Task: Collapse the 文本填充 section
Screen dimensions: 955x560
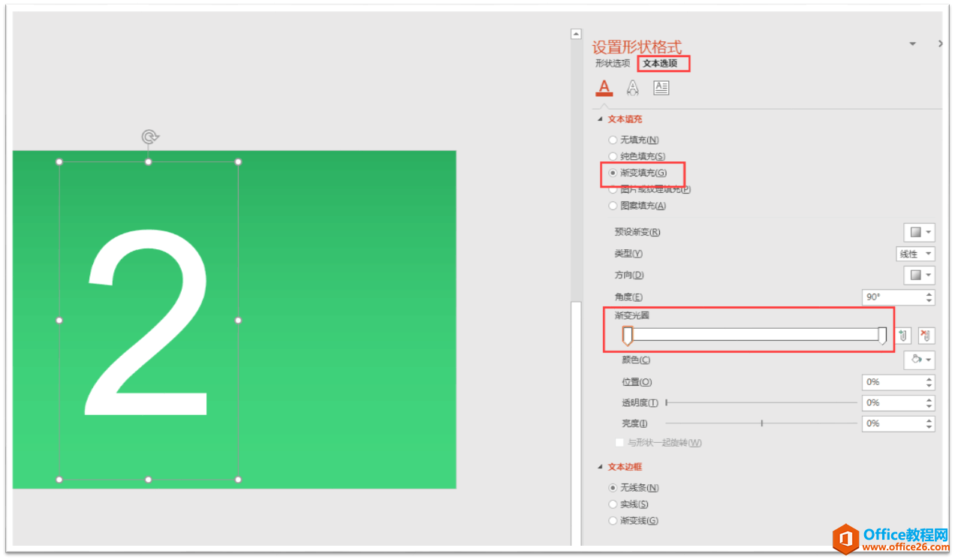Action: 601,119
